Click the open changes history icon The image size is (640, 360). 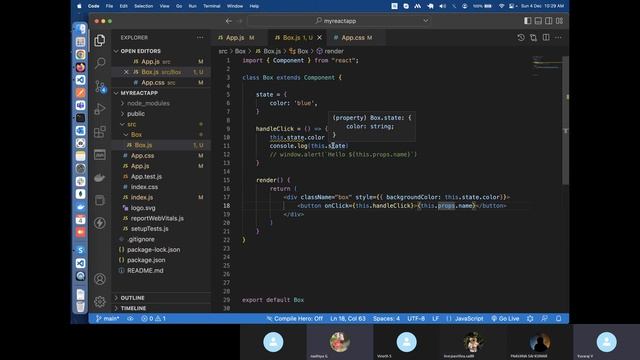click(521, 38)
